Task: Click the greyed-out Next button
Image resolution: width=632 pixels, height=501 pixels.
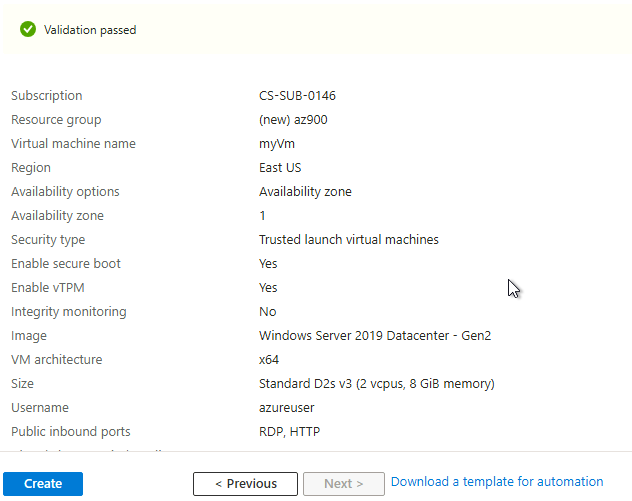Action: coord(343,484)
